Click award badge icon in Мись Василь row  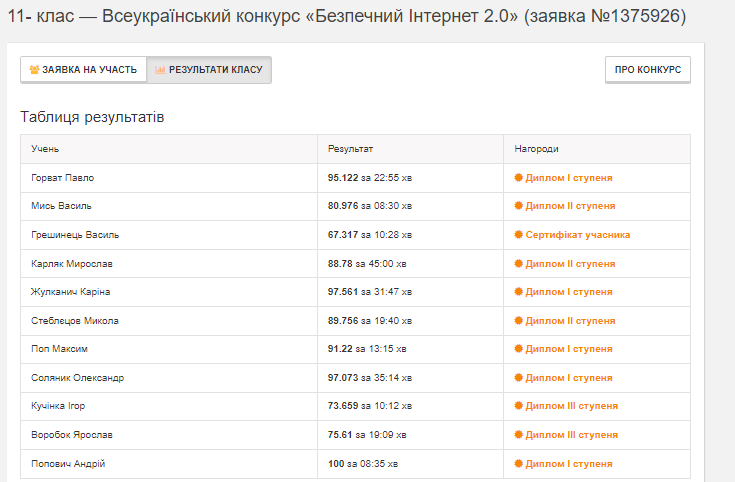pos(518,206)
